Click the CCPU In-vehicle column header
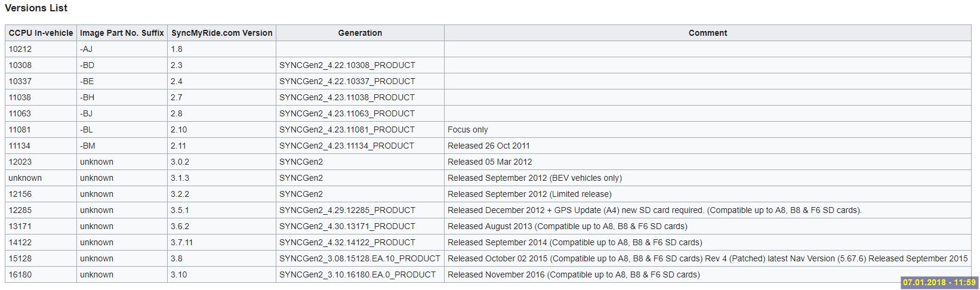Image resolution: width=980 pixels, height=290 pixels. [41, 33]
